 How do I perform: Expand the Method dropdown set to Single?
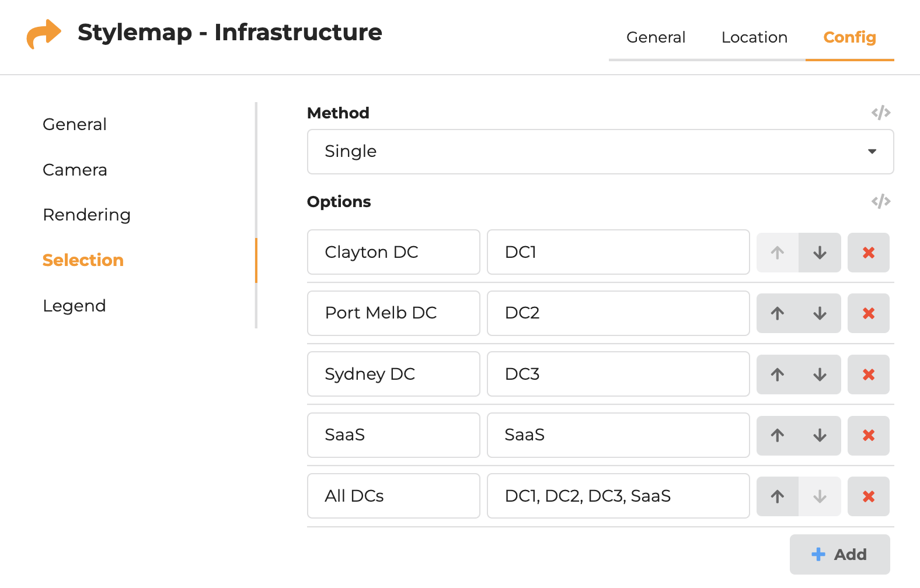coord(600,152)
